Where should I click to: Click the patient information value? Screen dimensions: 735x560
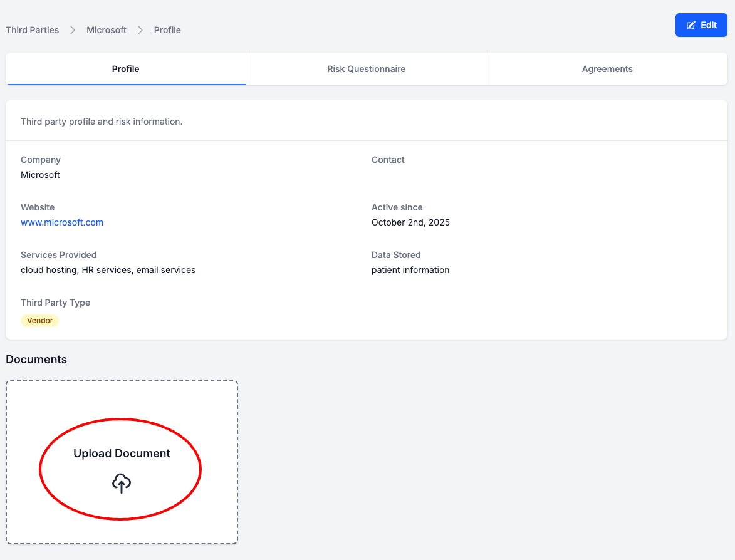click(x=410, y=270)
